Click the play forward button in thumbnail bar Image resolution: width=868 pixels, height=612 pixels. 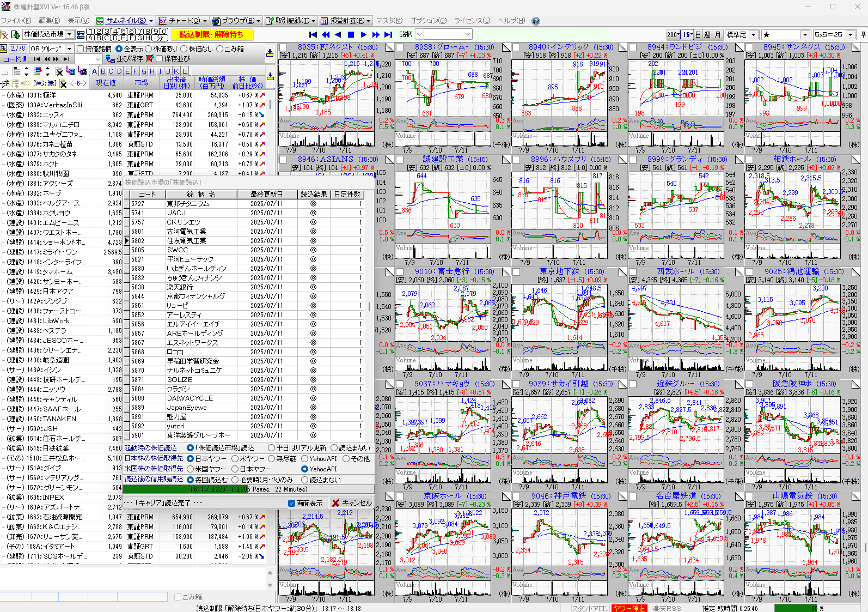point(363,34)
